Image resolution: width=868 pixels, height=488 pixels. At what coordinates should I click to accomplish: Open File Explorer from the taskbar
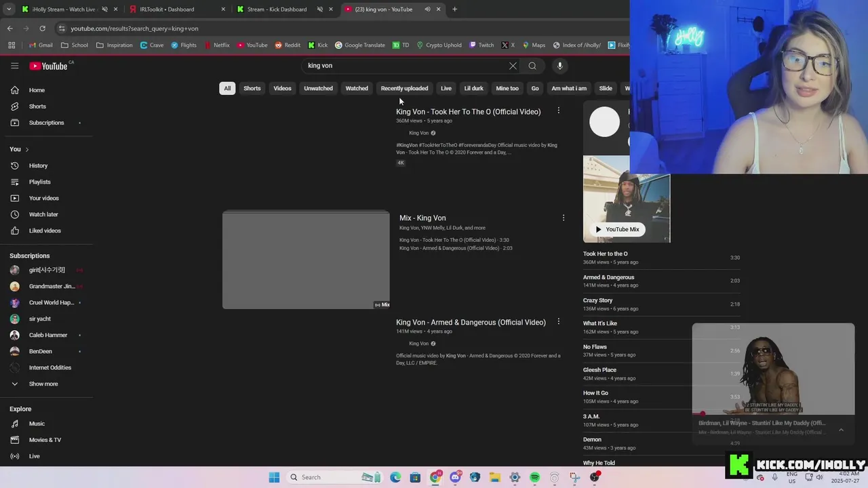pyautogui.click(x=495, y=477)
